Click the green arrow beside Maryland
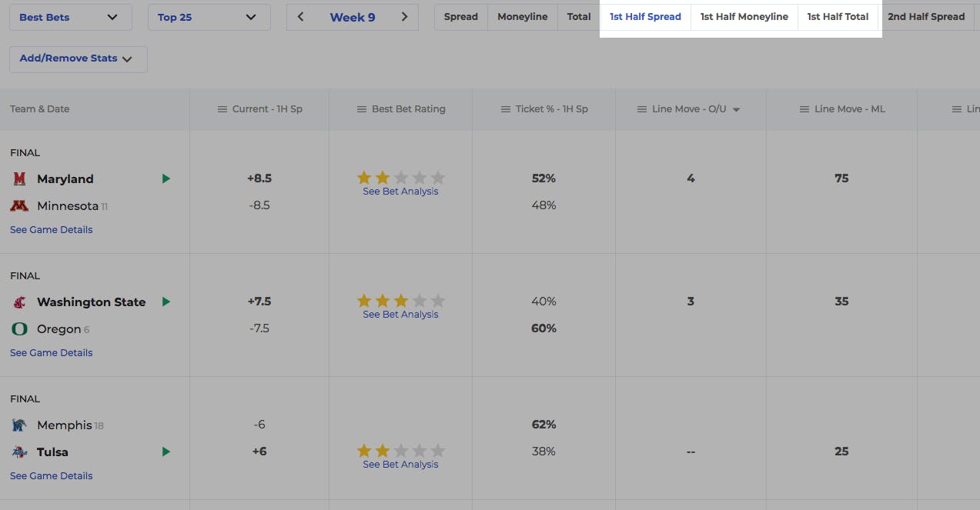The width and height of the screenshot is (980, 510). point(166,179)
